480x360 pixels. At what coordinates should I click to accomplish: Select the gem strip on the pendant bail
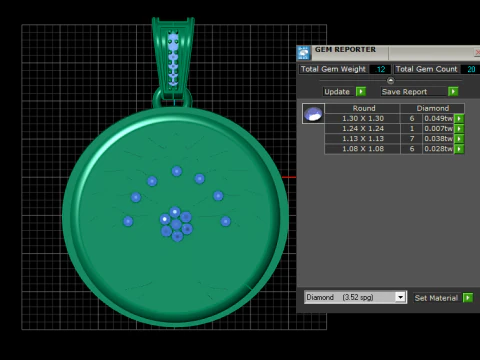pos(173,59)
